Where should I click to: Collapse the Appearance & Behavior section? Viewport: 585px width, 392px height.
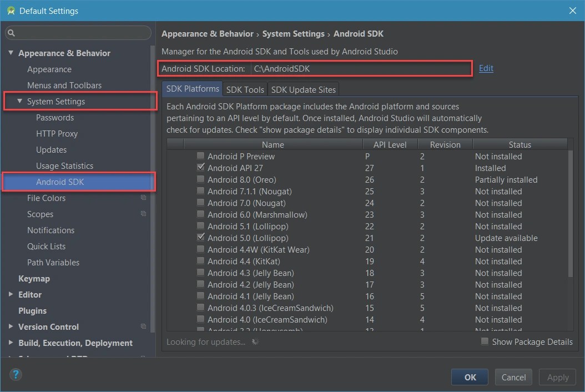[x=12, y=53]
